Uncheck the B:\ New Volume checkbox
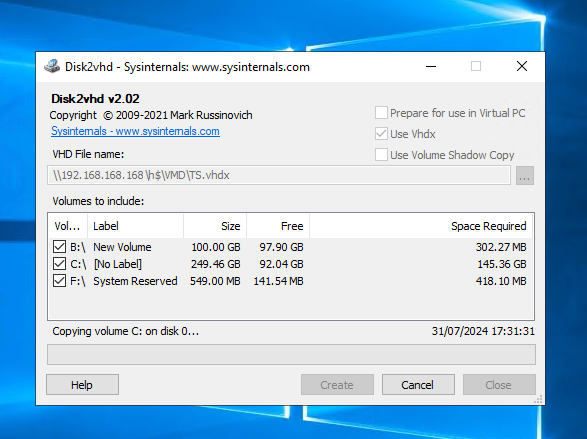587x439 pixels. point(59,247)
